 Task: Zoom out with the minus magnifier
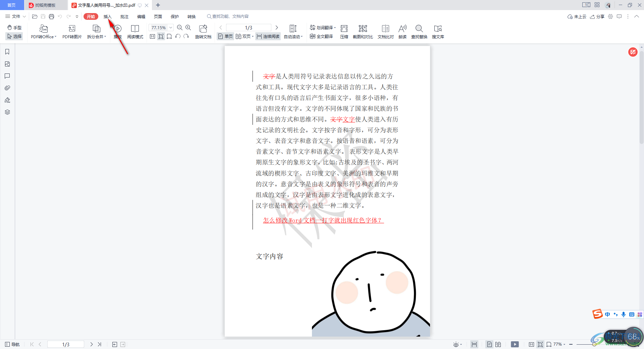pyautogui.click(x=180, y=28)
